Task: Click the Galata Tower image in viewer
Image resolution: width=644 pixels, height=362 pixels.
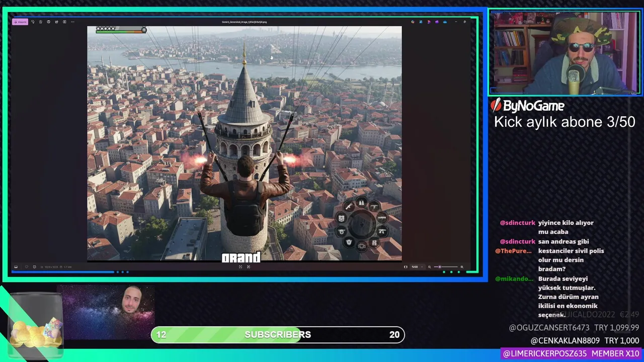Action: [245, 143]
